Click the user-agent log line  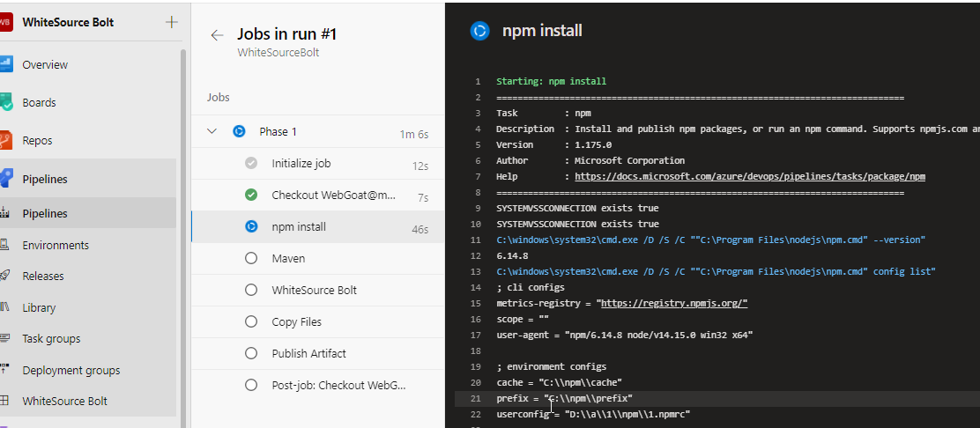point(624,335)
